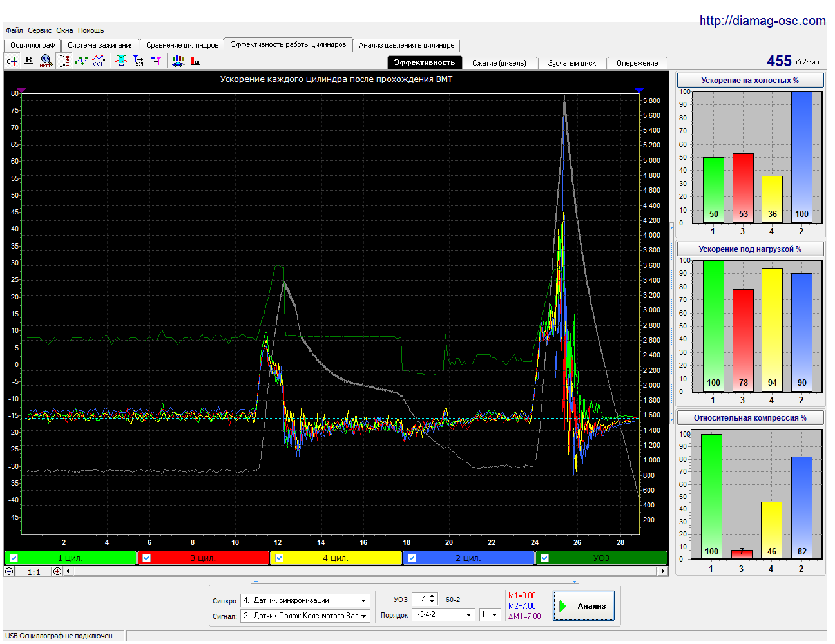Switch to the Осциллограф tab
The image size is (835, 644).
tap(32, 45)
